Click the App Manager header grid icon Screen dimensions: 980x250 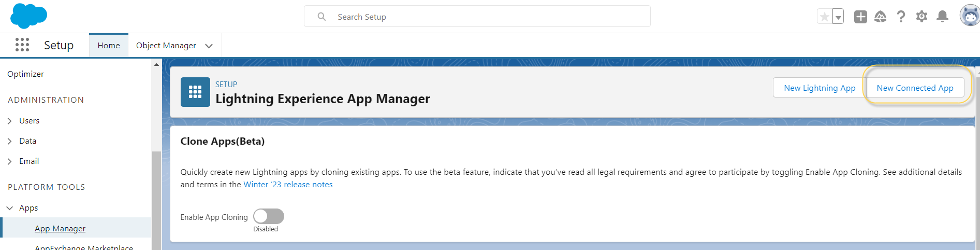coord(195,92)
